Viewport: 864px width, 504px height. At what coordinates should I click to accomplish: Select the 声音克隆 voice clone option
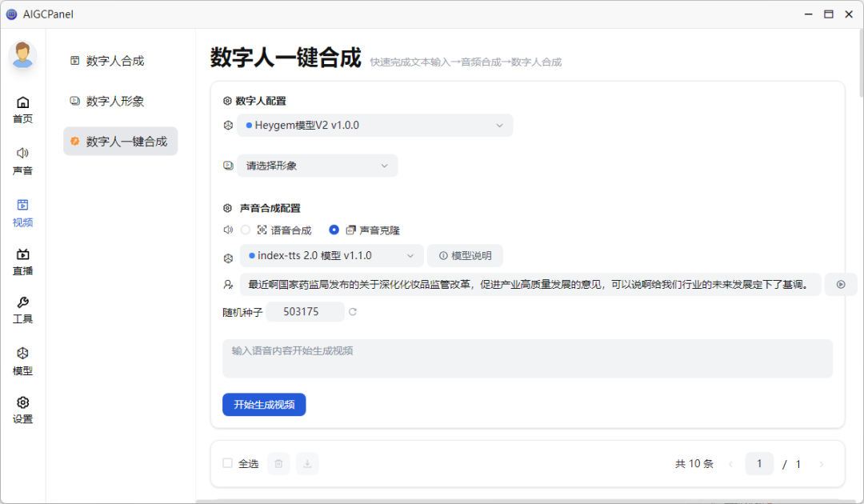coord(333,229)
